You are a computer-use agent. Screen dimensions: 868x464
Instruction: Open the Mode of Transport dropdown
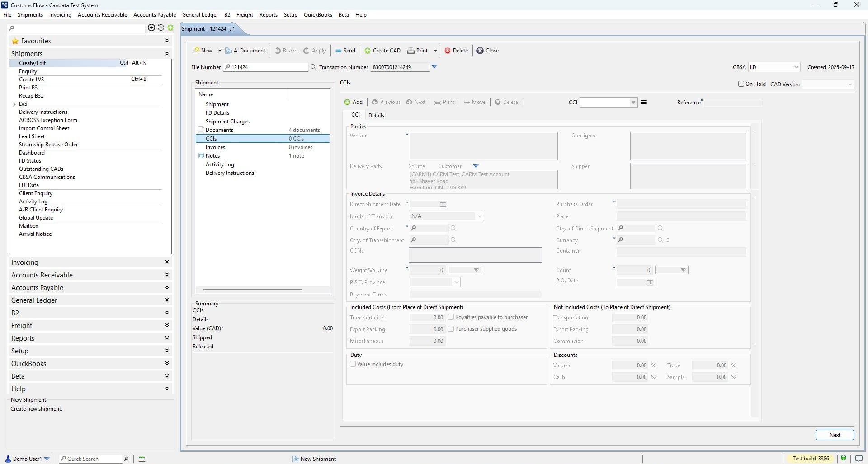480,216
